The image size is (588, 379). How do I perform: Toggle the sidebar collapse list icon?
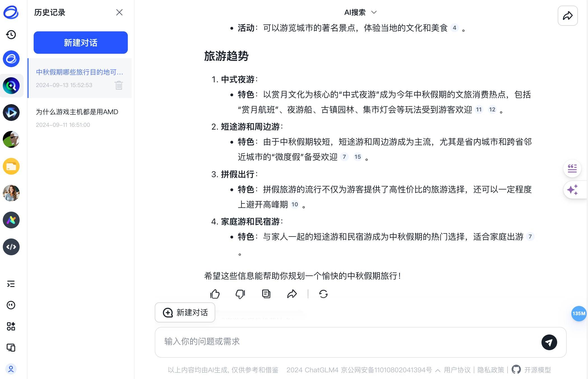click(11, 284)
